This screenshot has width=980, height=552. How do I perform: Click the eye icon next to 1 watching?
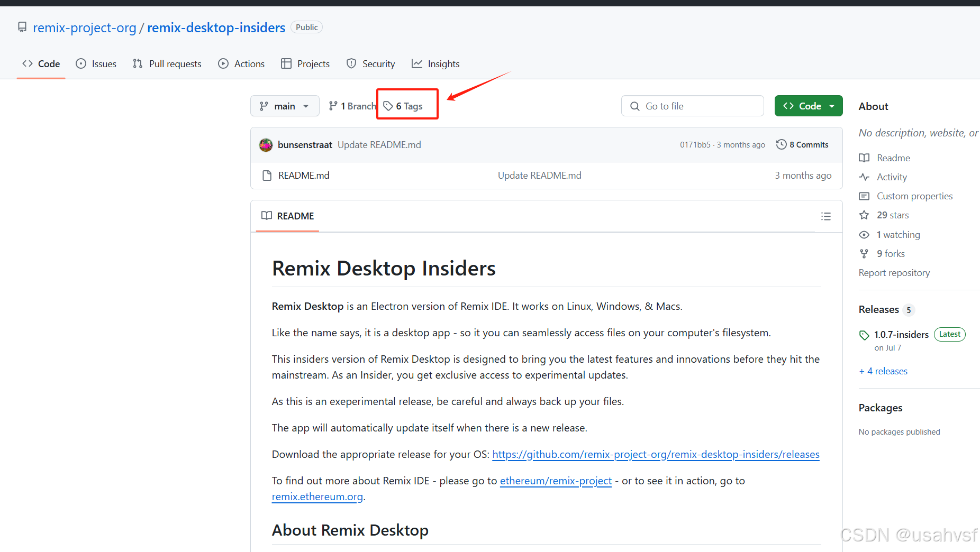(x=864, y=234)
